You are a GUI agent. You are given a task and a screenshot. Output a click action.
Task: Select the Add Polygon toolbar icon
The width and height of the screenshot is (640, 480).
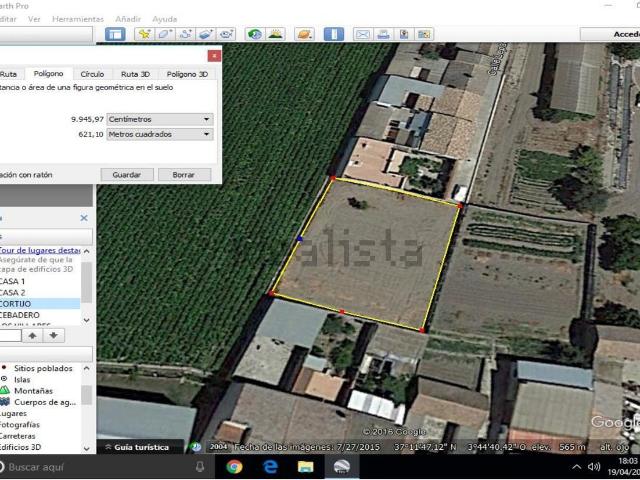pyautogui.click(x=165, y=34)
